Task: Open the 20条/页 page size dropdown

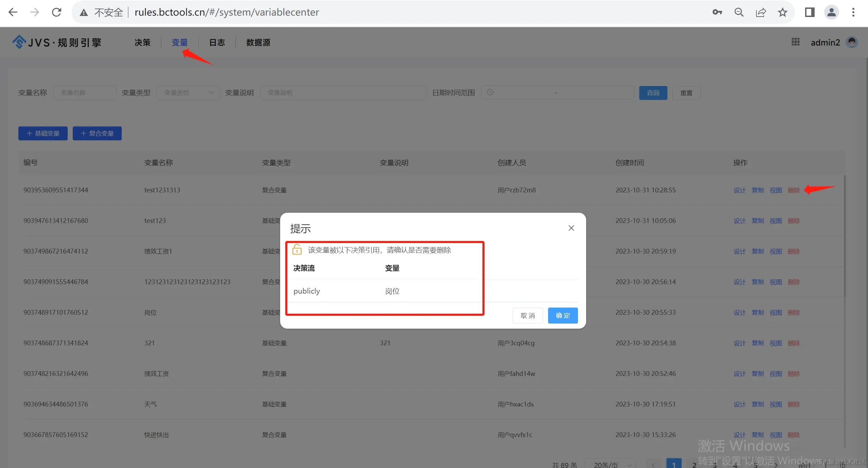Action: (x=610, y=464)
